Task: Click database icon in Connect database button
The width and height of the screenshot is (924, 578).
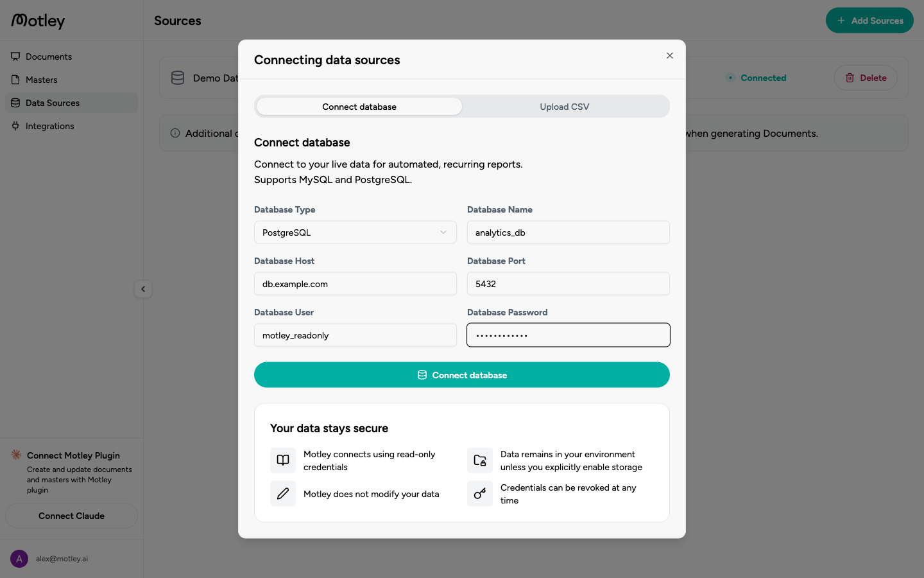Action: pyautogui.click(x=422, y=375)
